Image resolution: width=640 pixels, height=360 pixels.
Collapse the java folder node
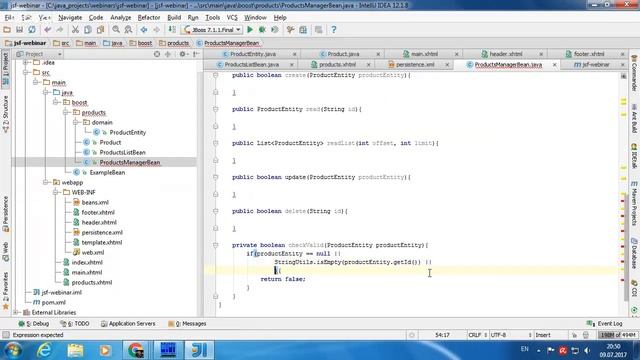46,93
